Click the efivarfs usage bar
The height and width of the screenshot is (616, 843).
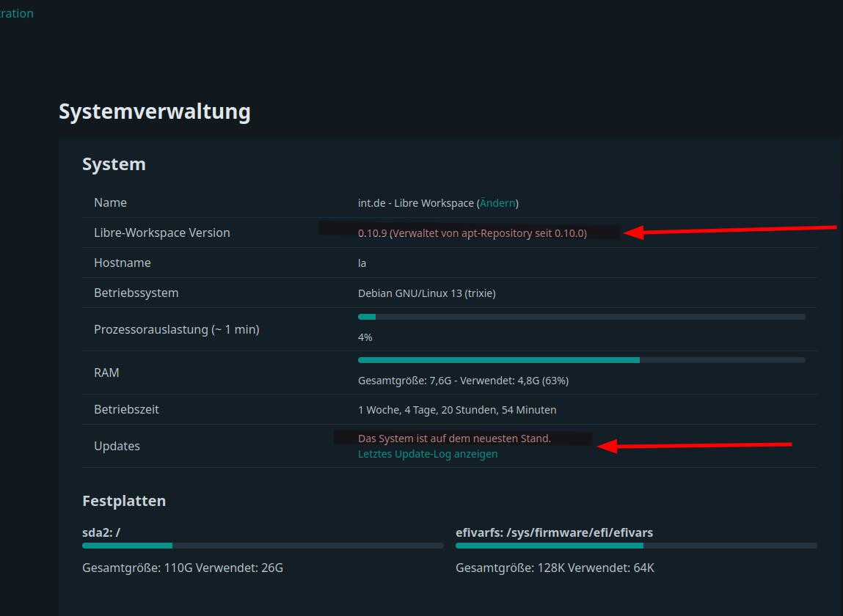(x=635, y=546)
